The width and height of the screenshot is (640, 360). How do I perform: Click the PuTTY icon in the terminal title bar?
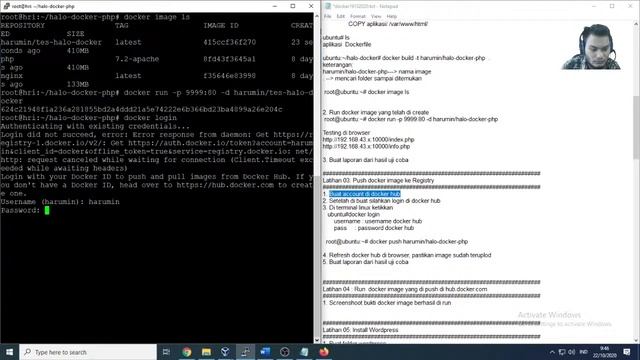6,6
